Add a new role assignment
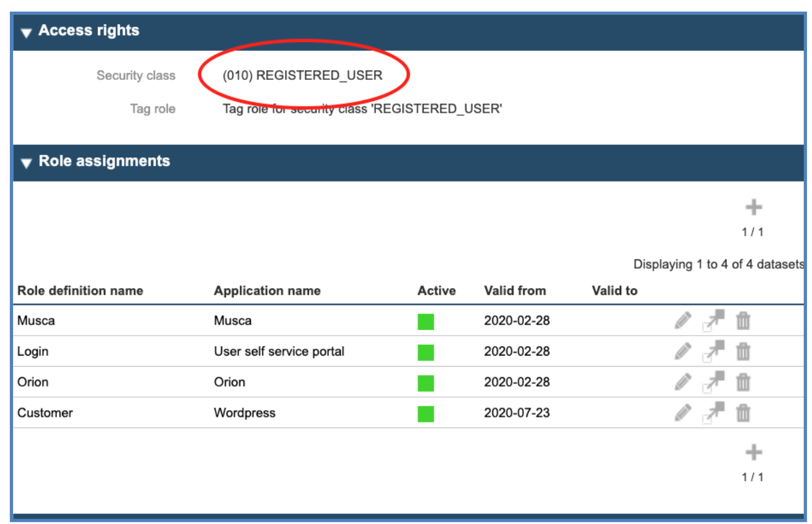The image size is (812, 524). [x=755, y=207]
